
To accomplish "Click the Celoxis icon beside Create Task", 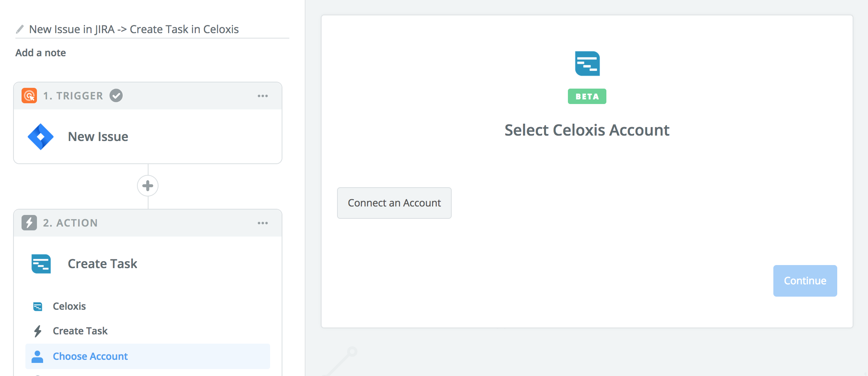I will pos(41,264).
